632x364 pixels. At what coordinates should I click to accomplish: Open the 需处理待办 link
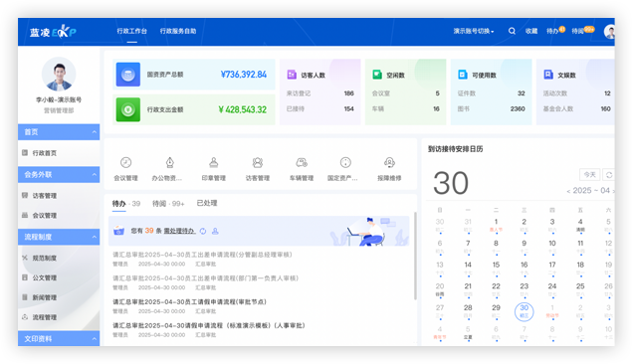coord(179,231)
